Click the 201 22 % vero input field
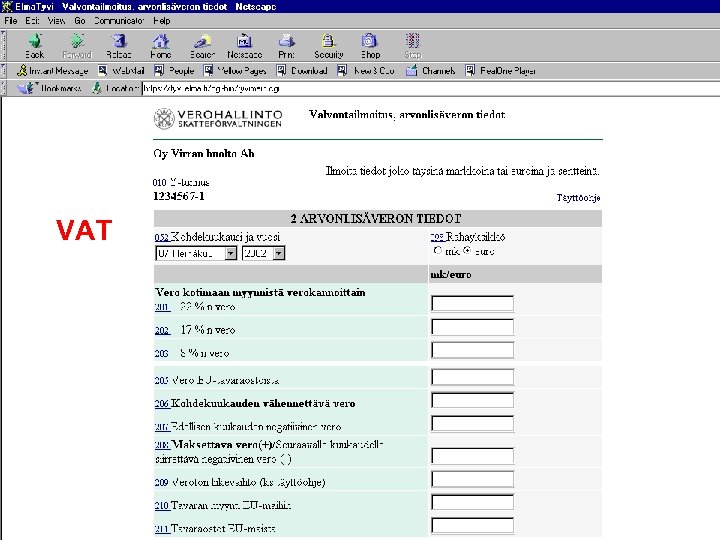 472,304
